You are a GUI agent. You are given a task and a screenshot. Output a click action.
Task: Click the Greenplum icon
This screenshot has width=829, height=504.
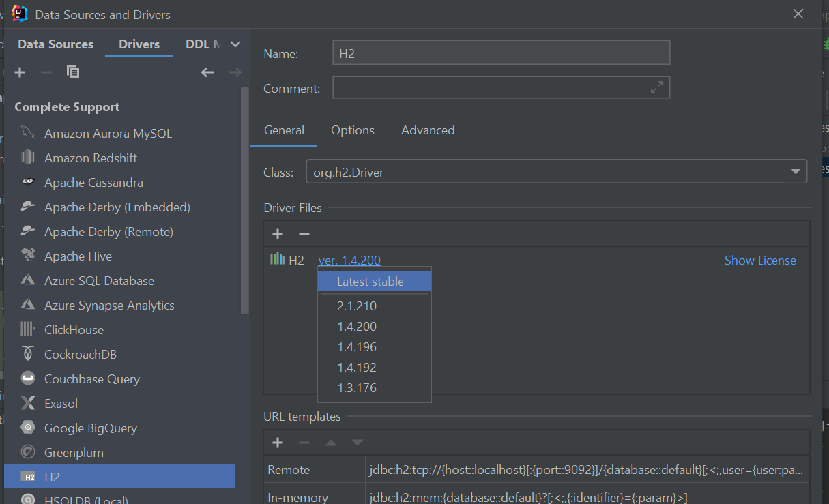click(x=28, y=452)
